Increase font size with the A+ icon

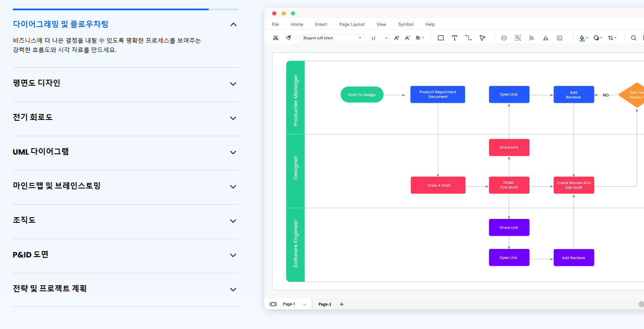pyautogui.click(x=397, y=38)
